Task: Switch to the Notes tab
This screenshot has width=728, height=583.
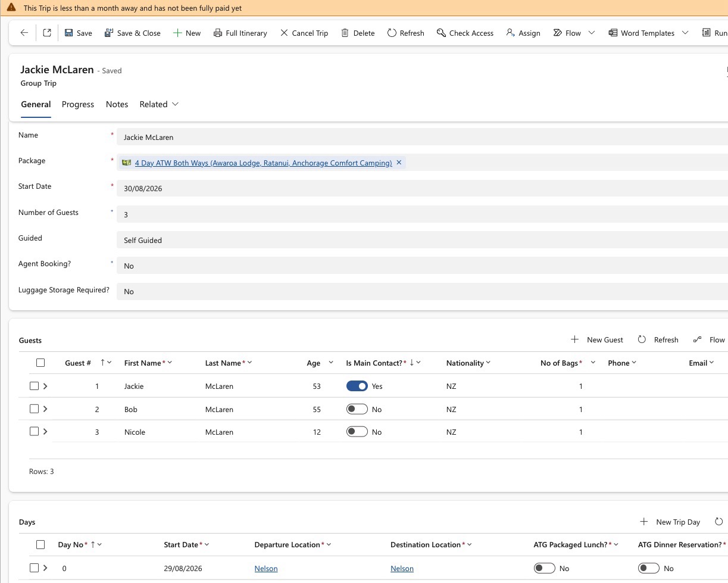Action: (x=117, y=104)
